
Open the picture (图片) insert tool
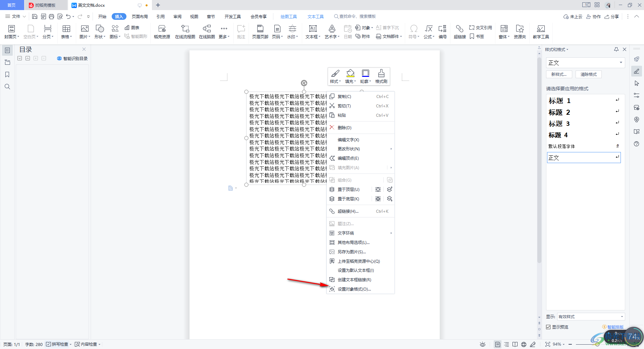[85, 32]
